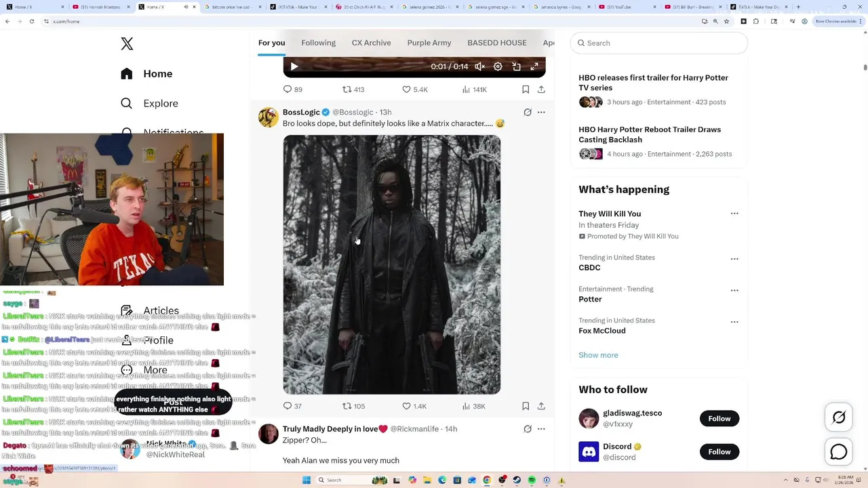Open the more menu on BossLogic's post
The width and height of the screenshot is (868, 488).
(x=541, y=113)
